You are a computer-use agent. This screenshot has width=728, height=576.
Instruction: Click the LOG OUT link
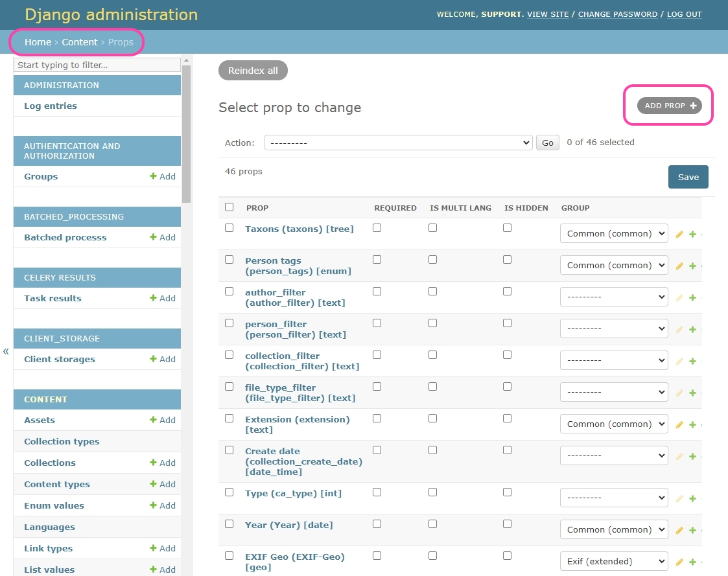click(685, 14)
